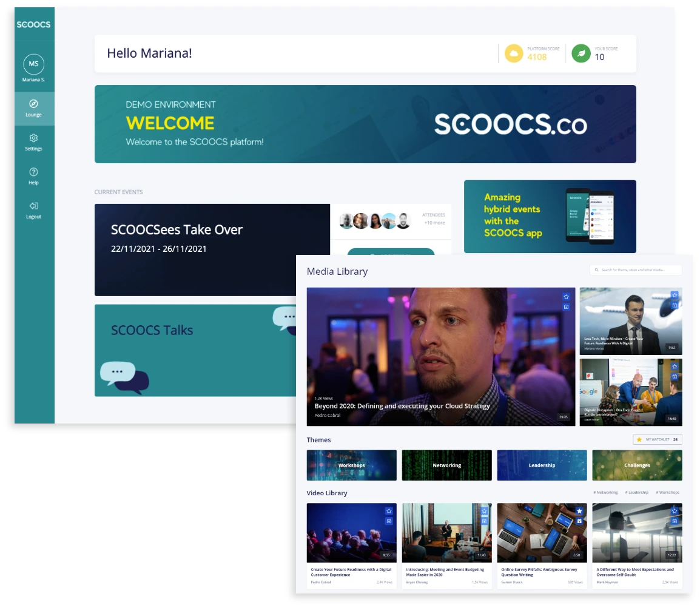This screenshot has height=608, width=700.
Task: Play the Digitale Disruption video thumbnail
Action: point(631,392)
